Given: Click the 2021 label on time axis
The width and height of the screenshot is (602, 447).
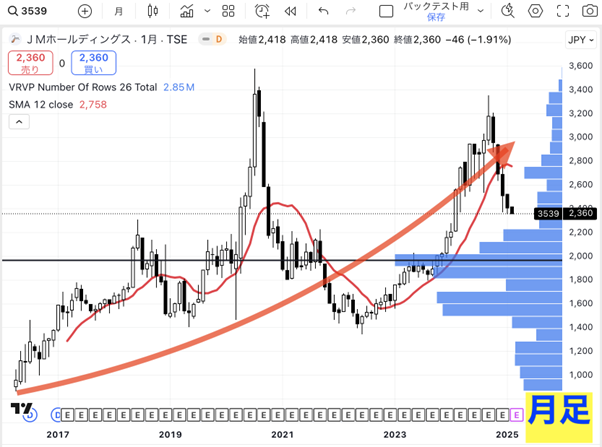Looking at the screenshot, I should coord(283,435).
